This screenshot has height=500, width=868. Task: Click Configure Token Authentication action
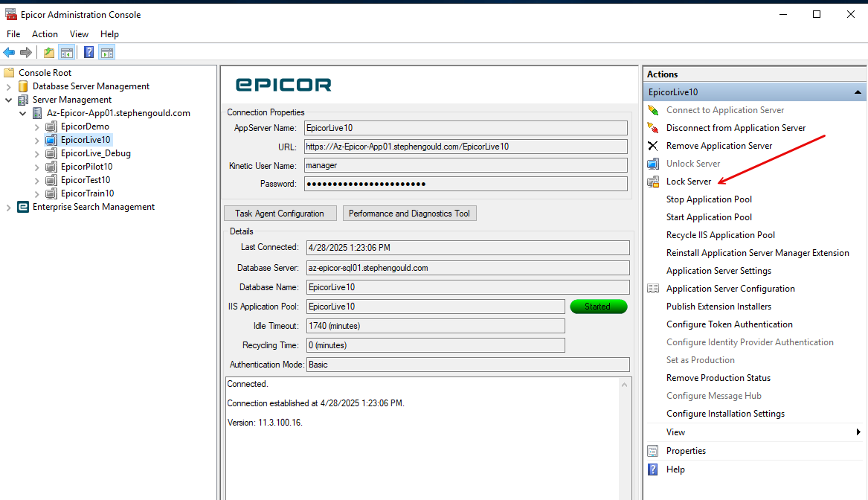pos(730,324)
